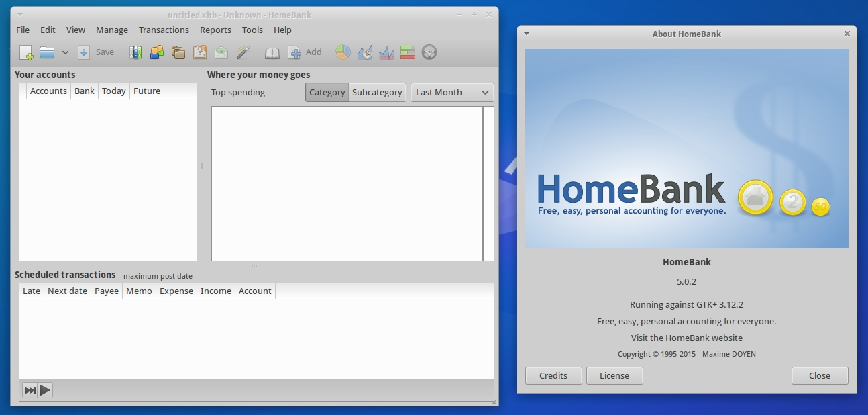Open the Vehicle Cost steering wheel icon
Image resolution: width=868 pixels, height=415 pixels.
pyautogui.click(x=429, y=52)
